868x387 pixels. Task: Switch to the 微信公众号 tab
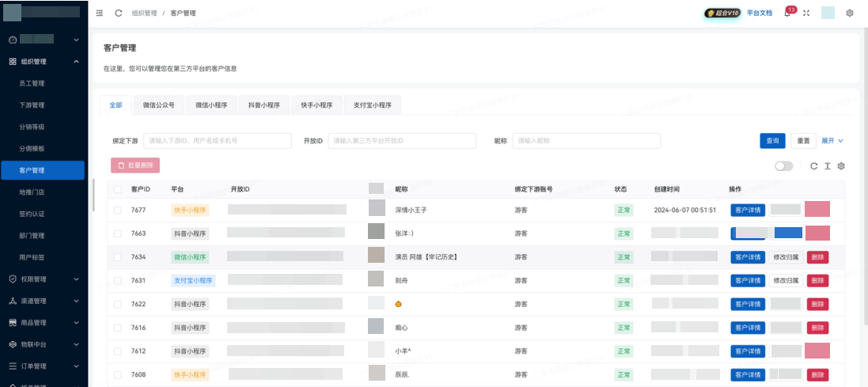click(158, 105)
